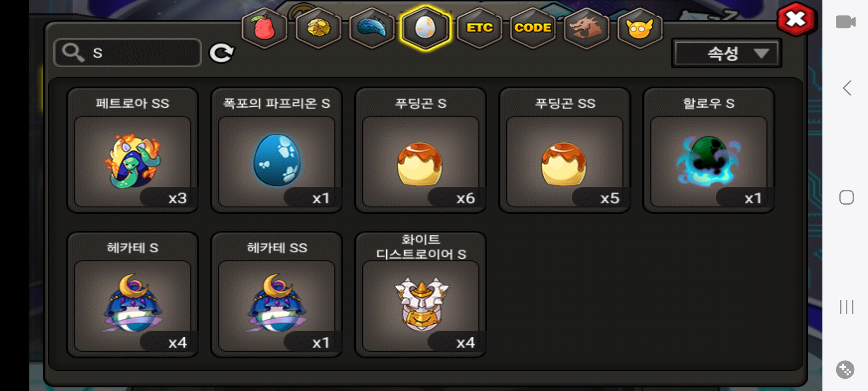
Task: Click the refresh arrow next to search
Action: [221, 53]
